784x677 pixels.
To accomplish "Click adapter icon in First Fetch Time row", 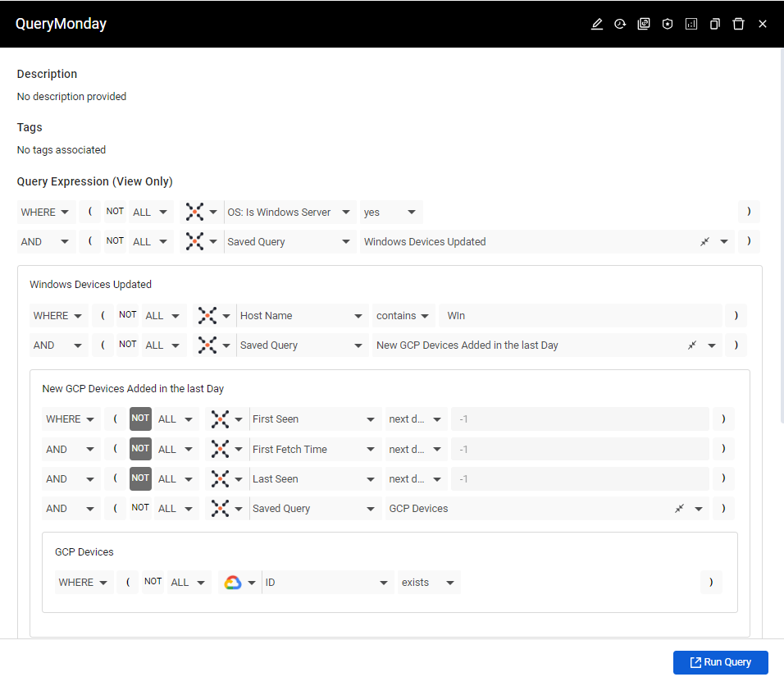I will click(220, 450).
